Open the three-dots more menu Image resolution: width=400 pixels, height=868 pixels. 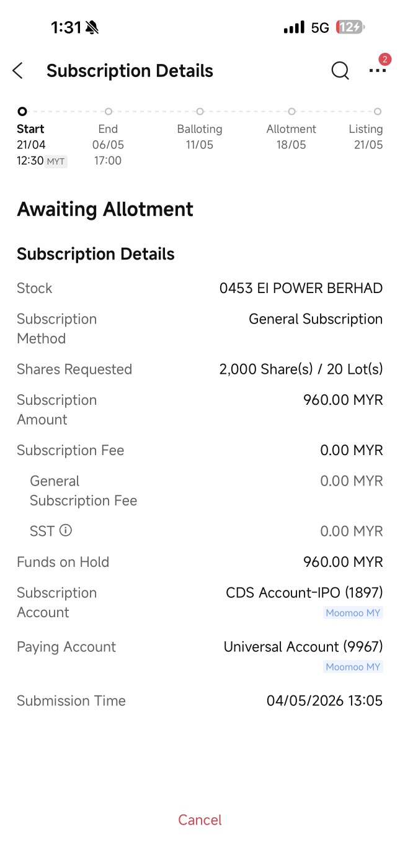(377, 71)
